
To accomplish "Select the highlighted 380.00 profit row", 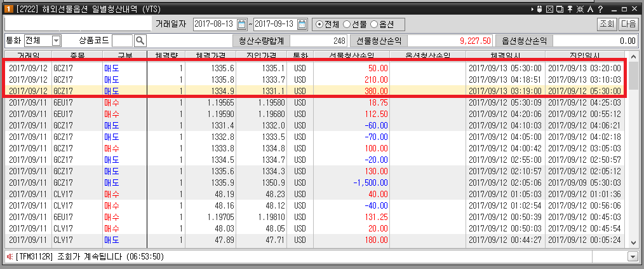I will click(x=318, y=91).
